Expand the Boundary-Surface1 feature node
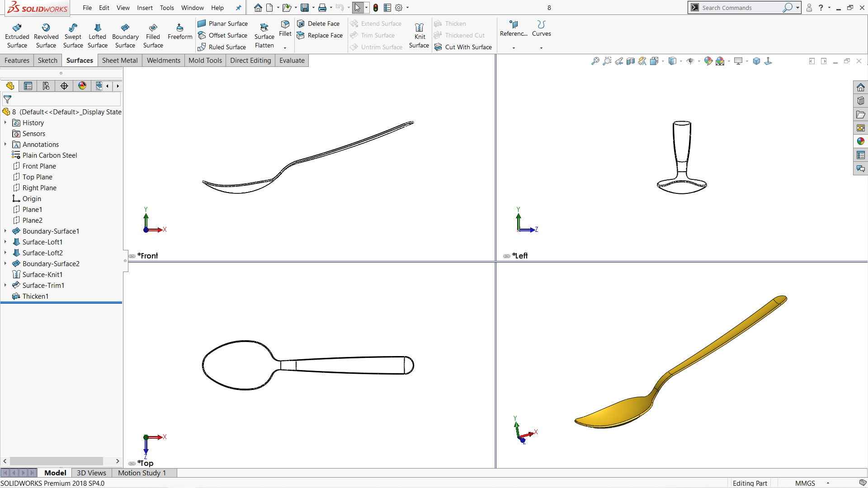868x488 pixels. 5,231
